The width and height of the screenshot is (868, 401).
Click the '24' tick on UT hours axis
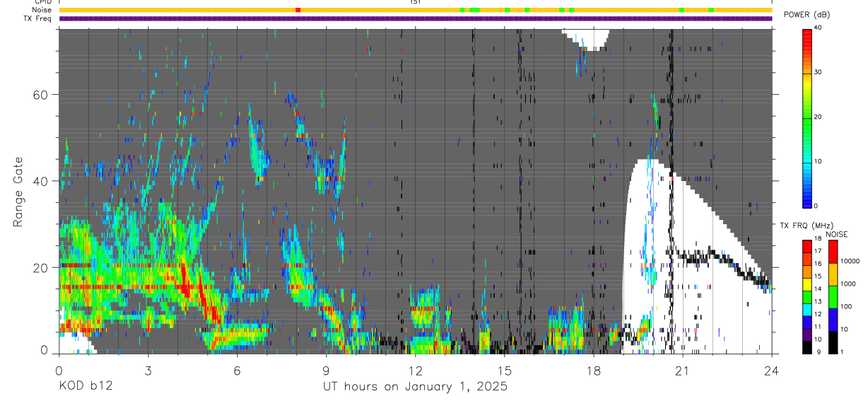click(772, 371)
